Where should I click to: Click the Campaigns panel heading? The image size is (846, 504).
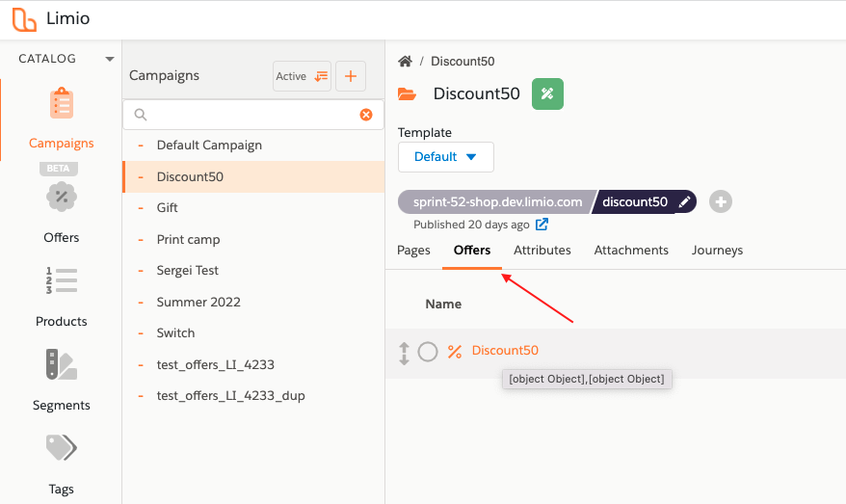pyautogui.click(x=164, y=75)
